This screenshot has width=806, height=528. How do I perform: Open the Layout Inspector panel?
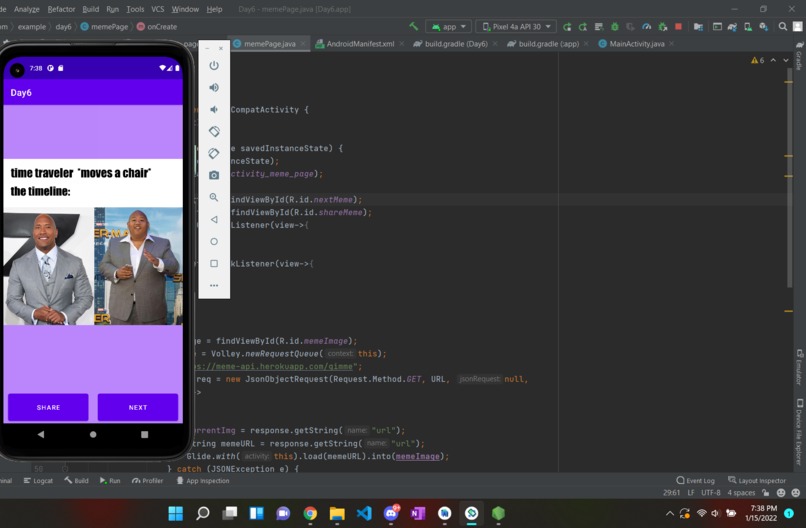pyautogui.click(x=757, y=481)
